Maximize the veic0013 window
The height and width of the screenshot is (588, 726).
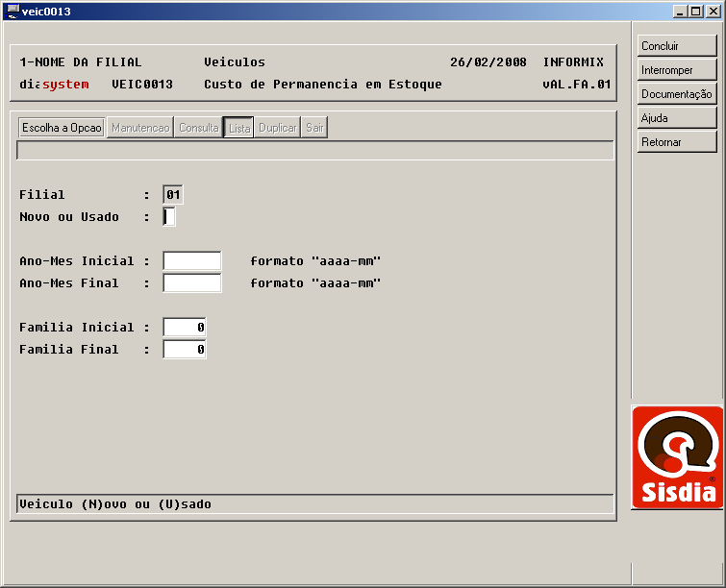click(696, 11)
